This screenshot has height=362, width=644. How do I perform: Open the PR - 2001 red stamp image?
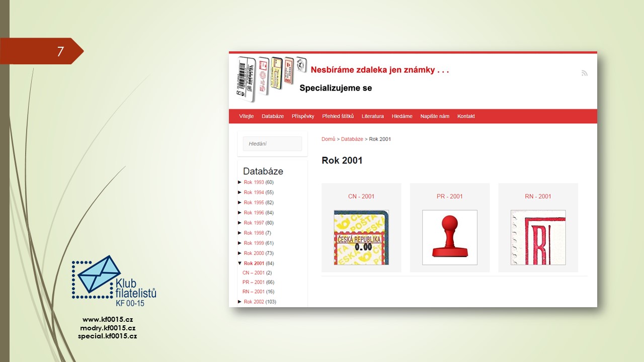pos(449,237)
